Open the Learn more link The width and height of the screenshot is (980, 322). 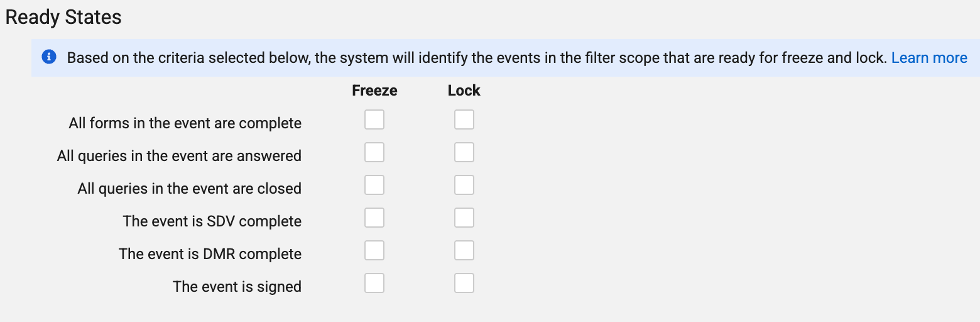tap(929, 58)
